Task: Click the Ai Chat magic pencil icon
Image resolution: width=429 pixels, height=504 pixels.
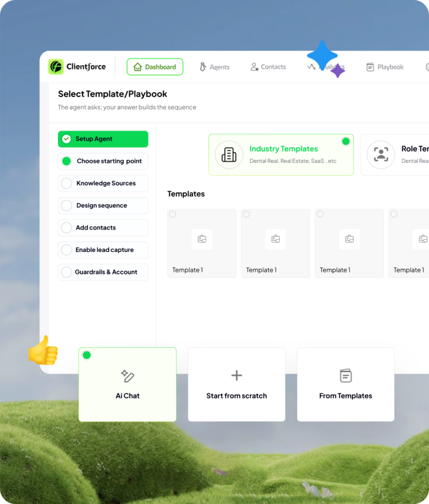Action: pos(128,376)
